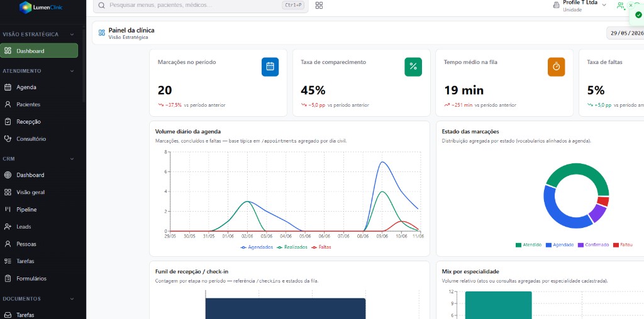Open the apps grid icon beside search

point(319,5)
